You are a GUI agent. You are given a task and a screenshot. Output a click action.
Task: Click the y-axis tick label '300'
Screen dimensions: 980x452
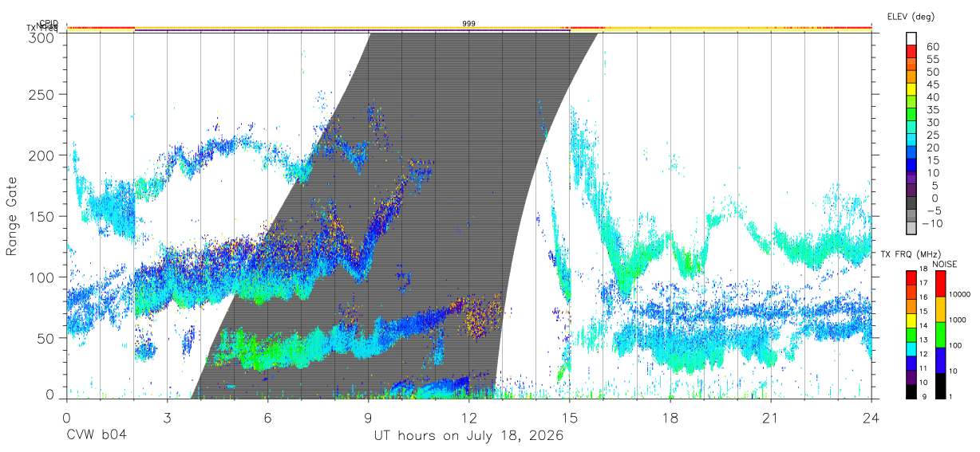click(x=41, y=37)
